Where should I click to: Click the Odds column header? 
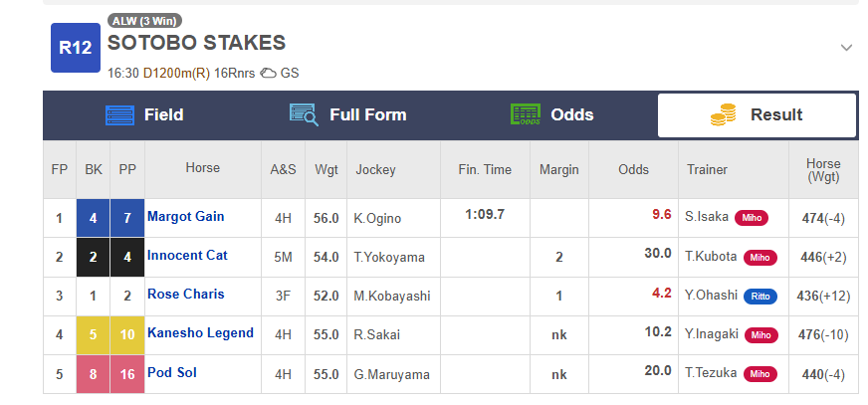(633, 169)
